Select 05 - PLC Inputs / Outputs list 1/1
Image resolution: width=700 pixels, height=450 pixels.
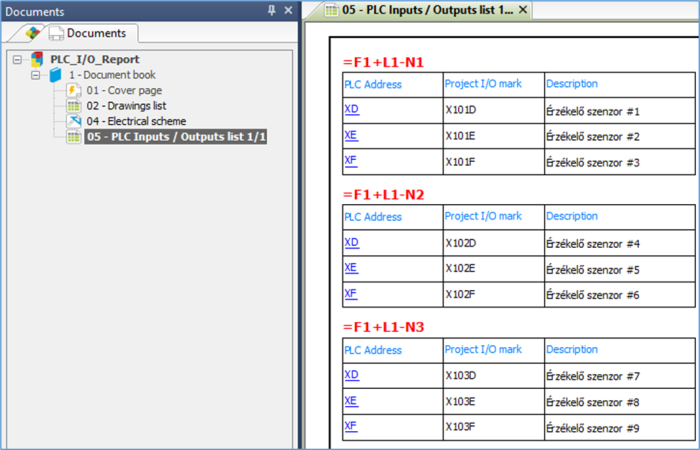pos(176,137)
